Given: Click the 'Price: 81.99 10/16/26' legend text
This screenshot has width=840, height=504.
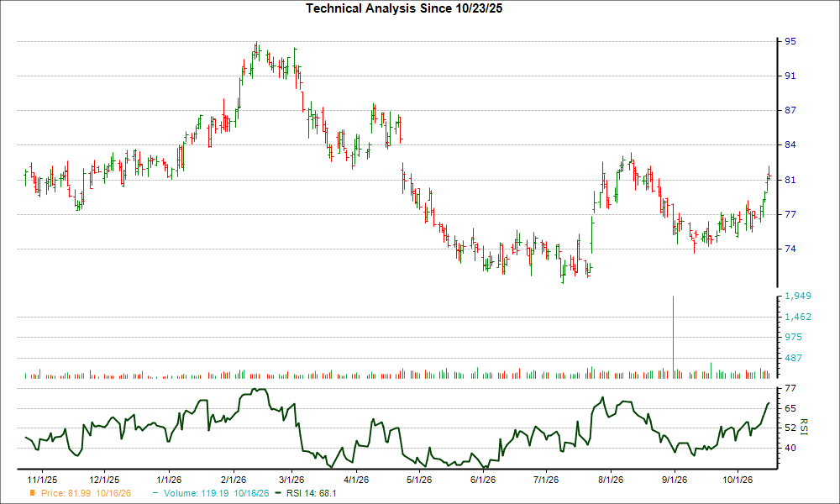Looking at the screenshot, I should [86, 493].
